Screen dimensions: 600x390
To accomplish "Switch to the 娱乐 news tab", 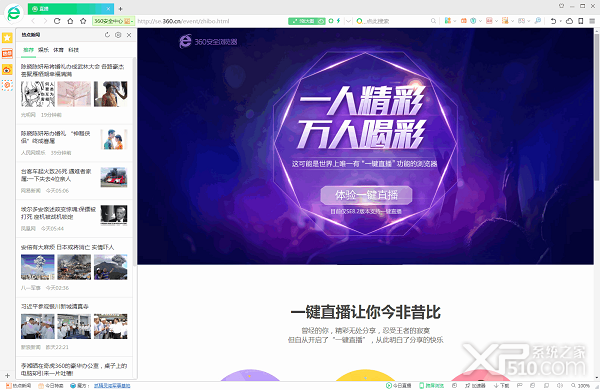I will (43, 50).
